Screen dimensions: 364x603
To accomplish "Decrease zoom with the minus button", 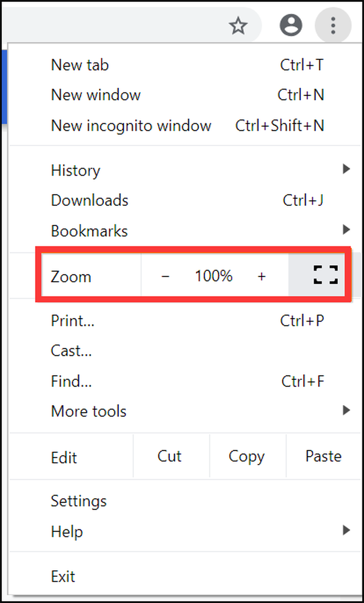I will pos(165,276).
